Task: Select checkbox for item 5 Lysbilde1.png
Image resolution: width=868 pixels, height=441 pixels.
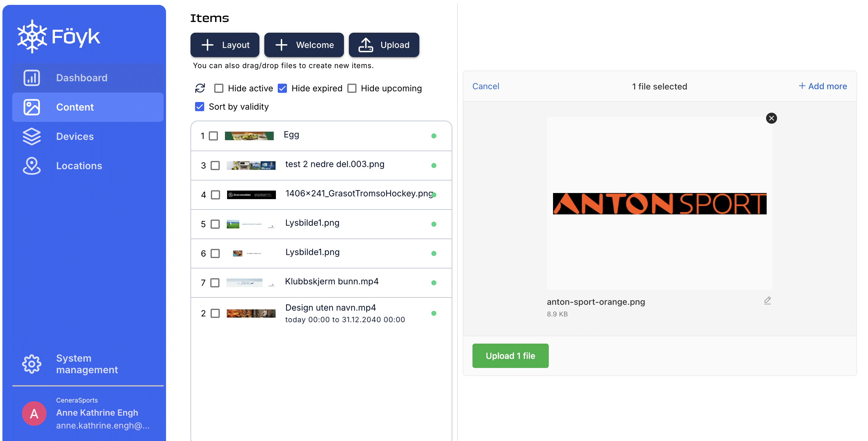Action: [215, 224]
